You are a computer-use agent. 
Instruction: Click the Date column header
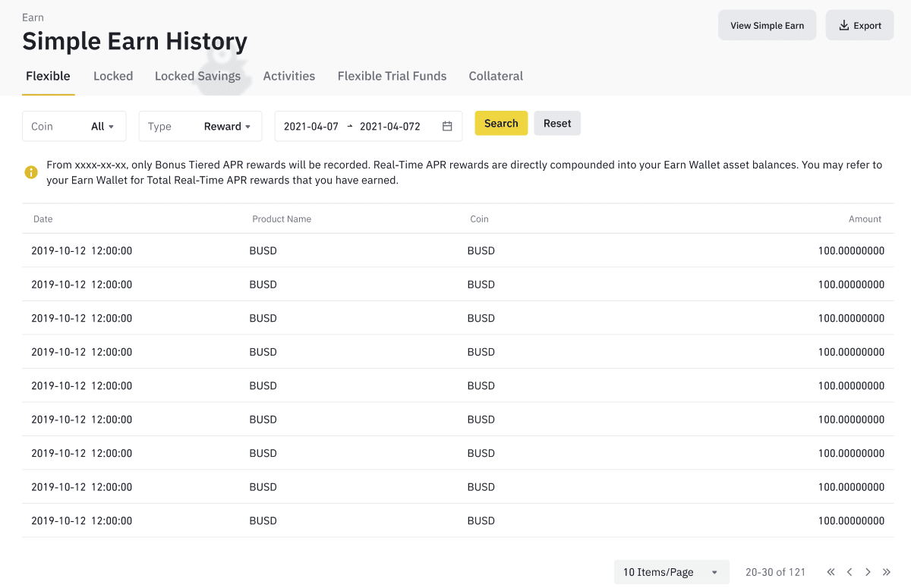43,219
